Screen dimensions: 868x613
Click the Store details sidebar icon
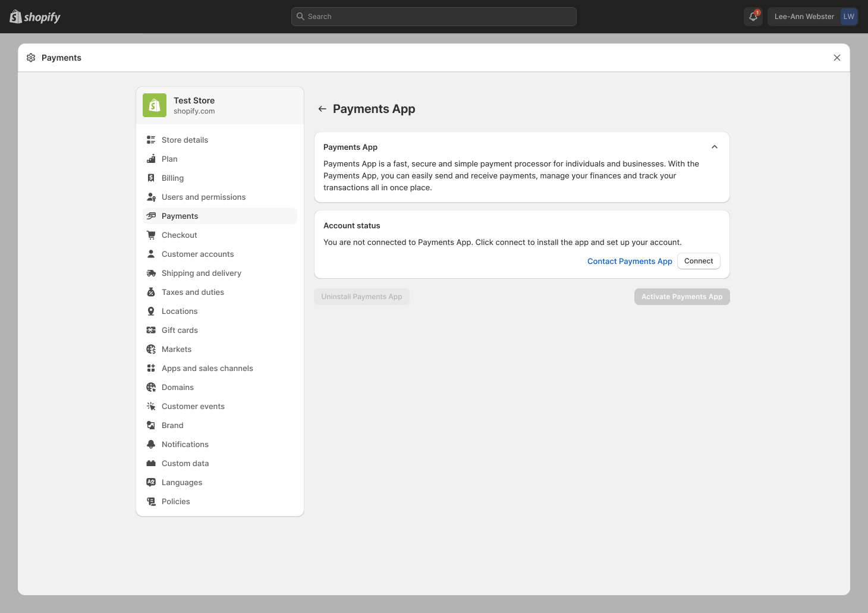(x=151, y=140)
